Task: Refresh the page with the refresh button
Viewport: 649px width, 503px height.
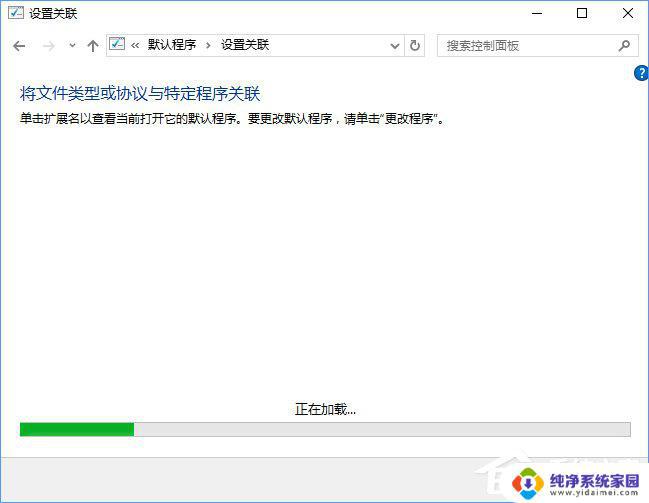Action: [415, 46]
